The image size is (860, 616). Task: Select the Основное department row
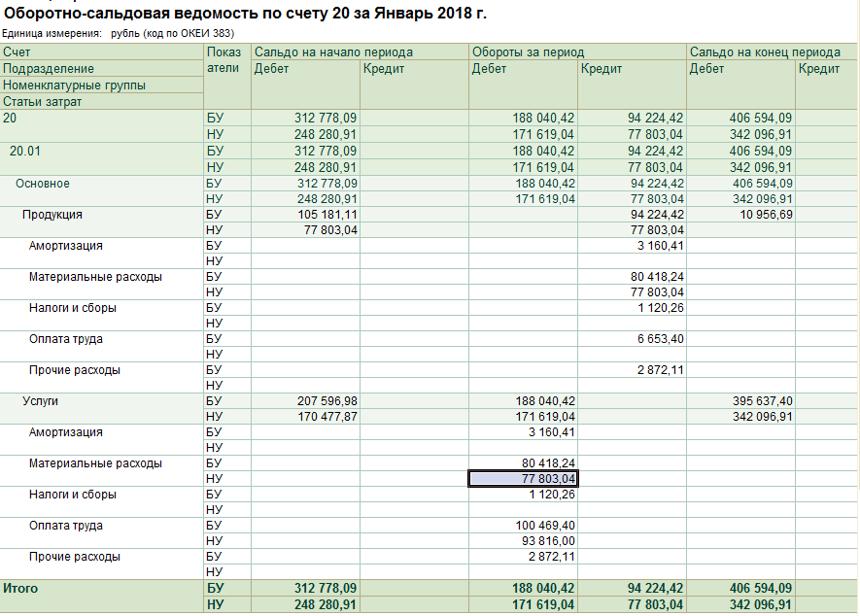pyautogui.click(x=42, y=184)
